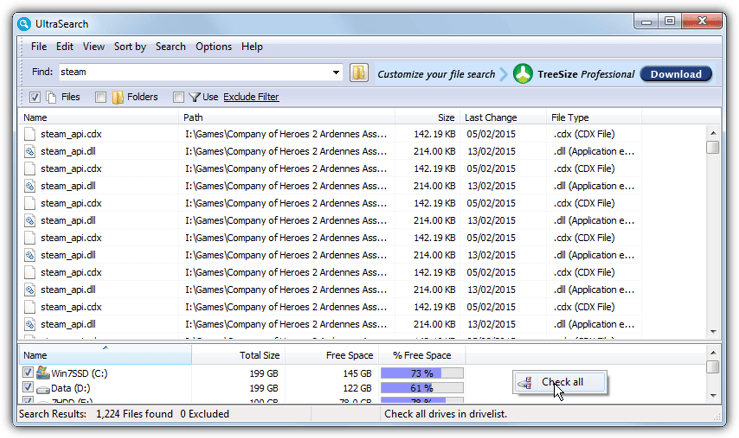The image size is (739, 438).
Task: Sort drives by the % Free Space column header
Action: pos(422,355)
